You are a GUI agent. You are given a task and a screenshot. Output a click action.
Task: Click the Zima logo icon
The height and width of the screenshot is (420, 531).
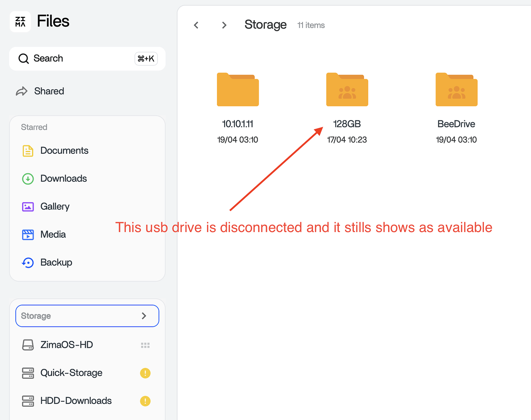(20, 22)
